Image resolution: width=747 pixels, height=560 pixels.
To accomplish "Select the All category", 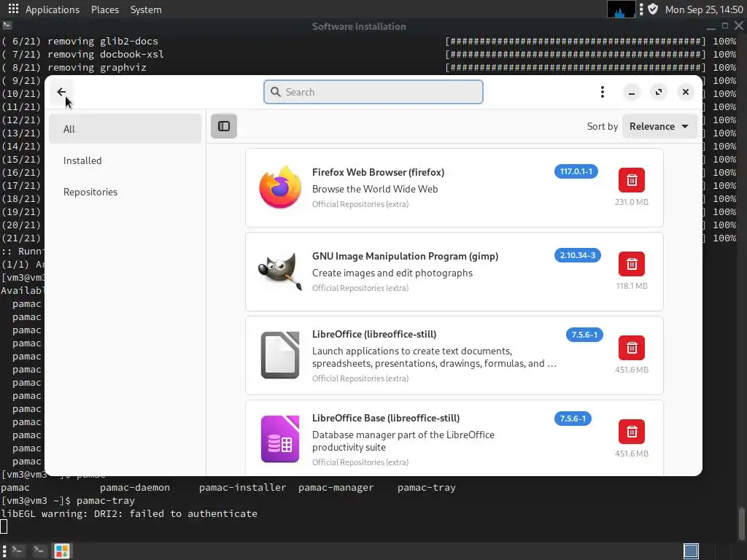I will 125,129.
